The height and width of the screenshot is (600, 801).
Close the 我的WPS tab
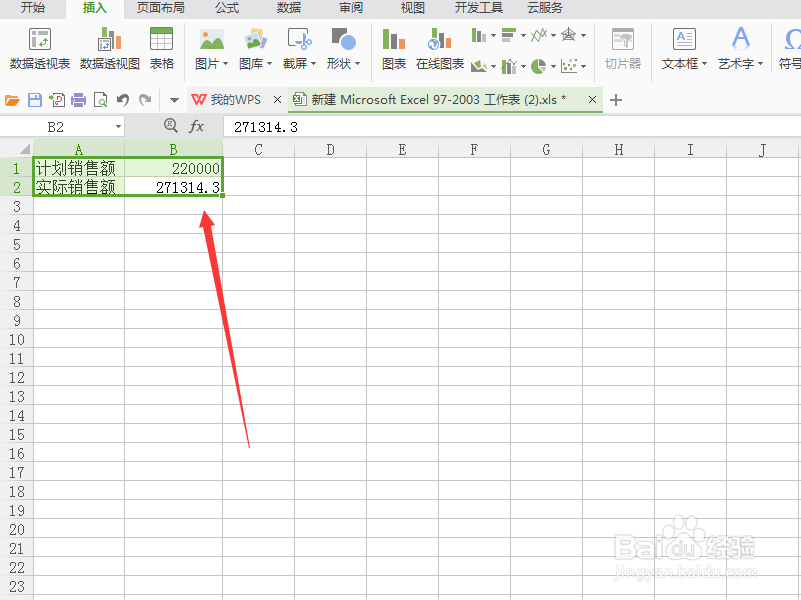point(277,100)
